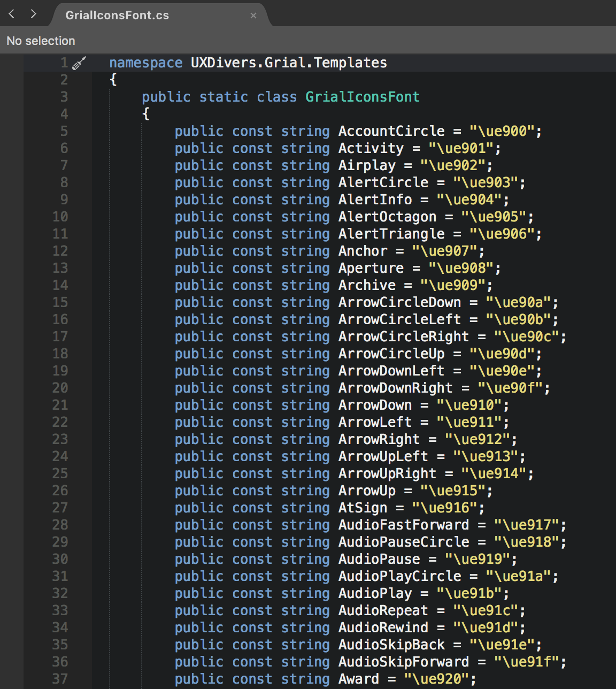The height and width of the screenshot is (689, 616).
Task: Click the AudioPause constant on line 30
Action: click(x=379, y=559)
